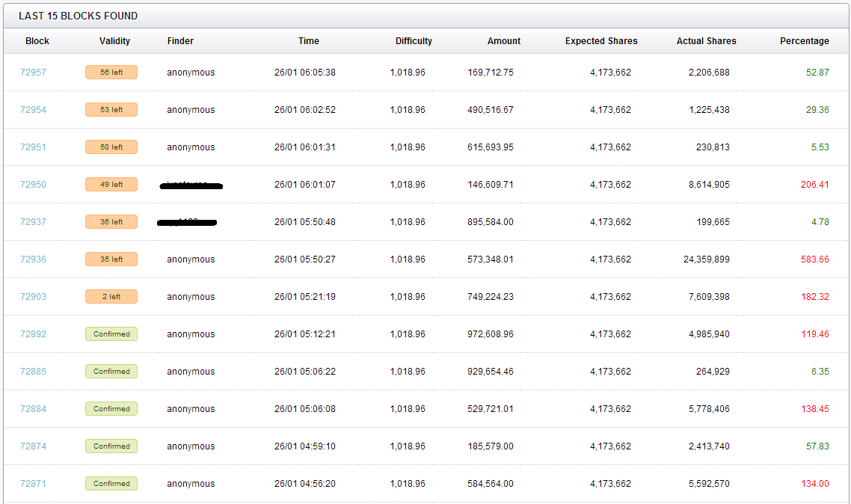The image size is (851, 504).
Task: Click the '36 left' validity badge
Action: tap(111, 222)
